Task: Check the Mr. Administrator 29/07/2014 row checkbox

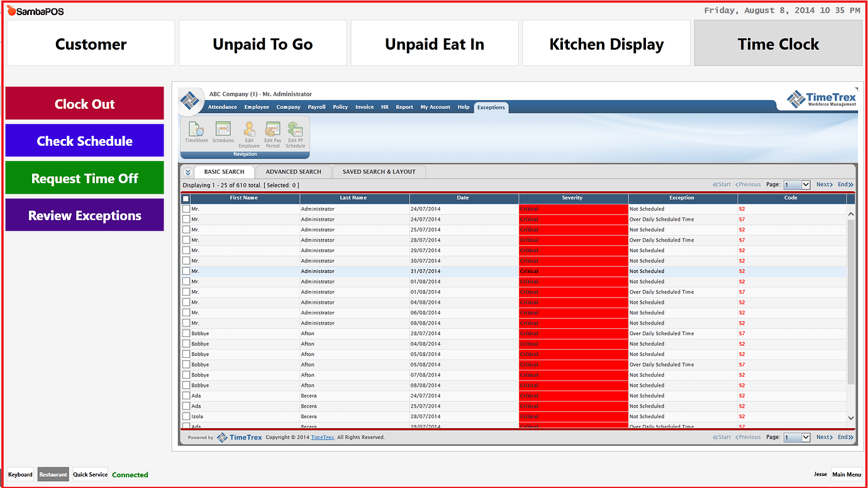Action: pos(186,250)
